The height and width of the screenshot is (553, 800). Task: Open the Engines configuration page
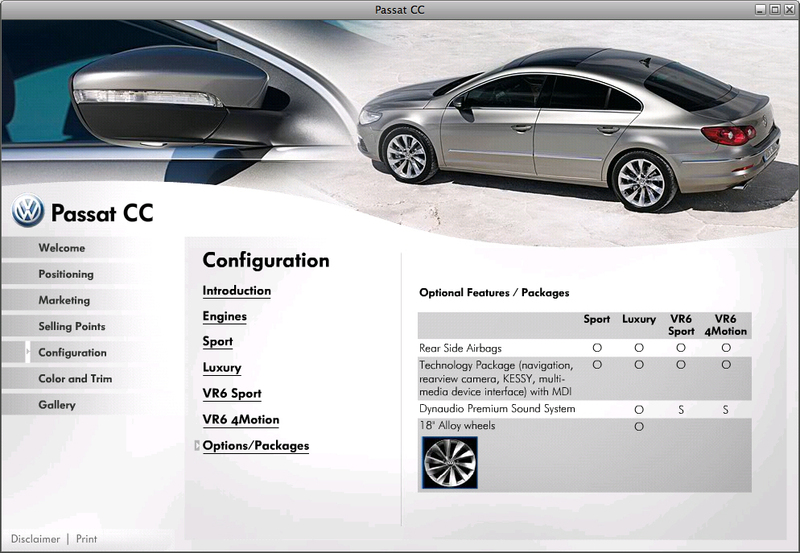pos(224,317)
